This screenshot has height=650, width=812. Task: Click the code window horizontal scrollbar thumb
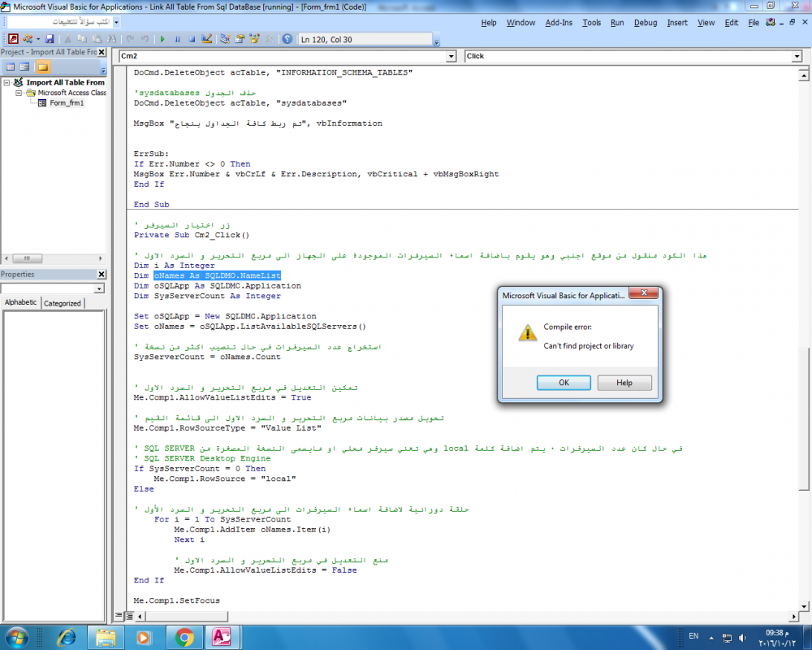(x=187, y=616)
